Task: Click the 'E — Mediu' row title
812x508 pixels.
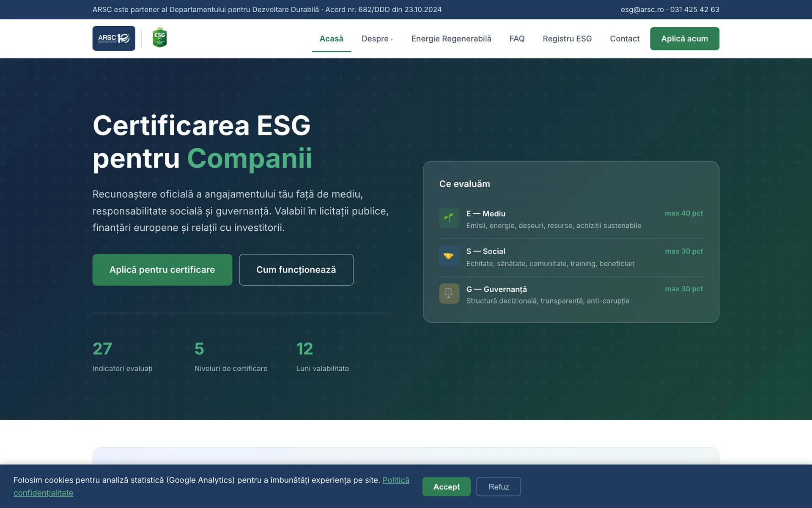Action: (486, 214)
